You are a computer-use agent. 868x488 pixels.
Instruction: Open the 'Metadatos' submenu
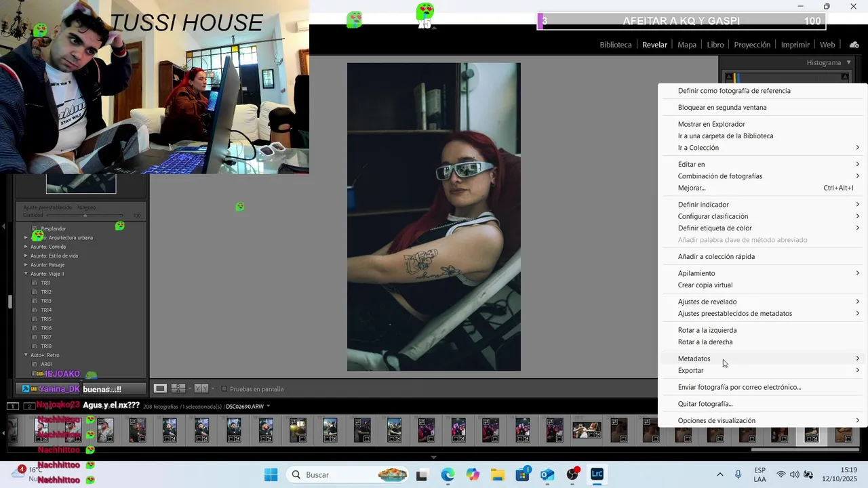763,359
